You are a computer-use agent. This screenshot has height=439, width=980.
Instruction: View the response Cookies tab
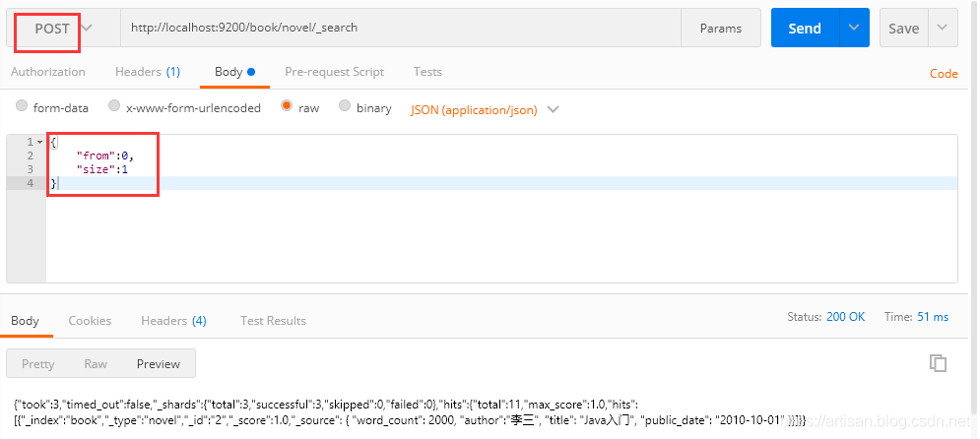[x=90, y=320]
